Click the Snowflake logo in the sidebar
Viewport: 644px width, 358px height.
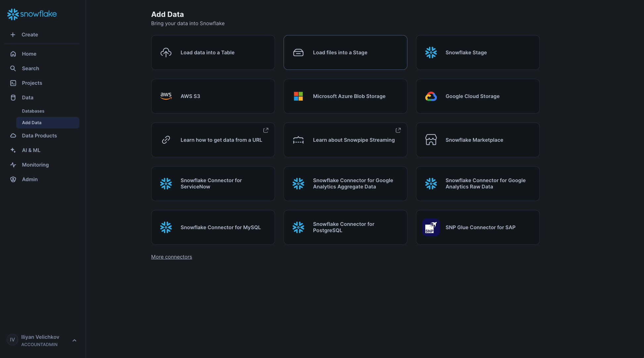[32, 14]
